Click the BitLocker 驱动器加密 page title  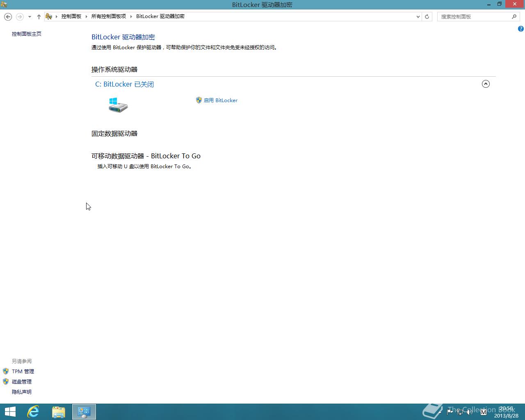123,37
